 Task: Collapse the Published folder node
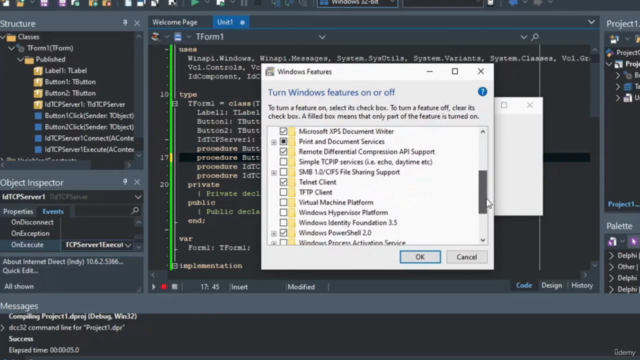point(20,60)
